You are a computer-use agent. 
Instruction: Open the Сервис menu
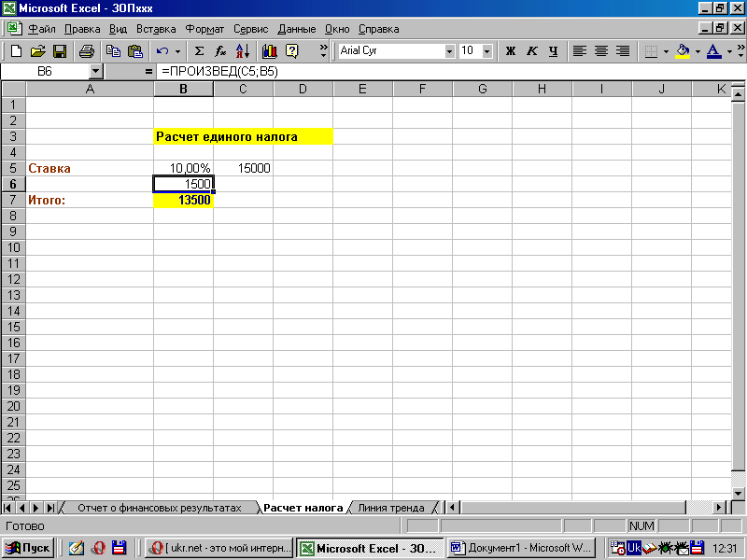pyautogui.click(x=251, y=29)
